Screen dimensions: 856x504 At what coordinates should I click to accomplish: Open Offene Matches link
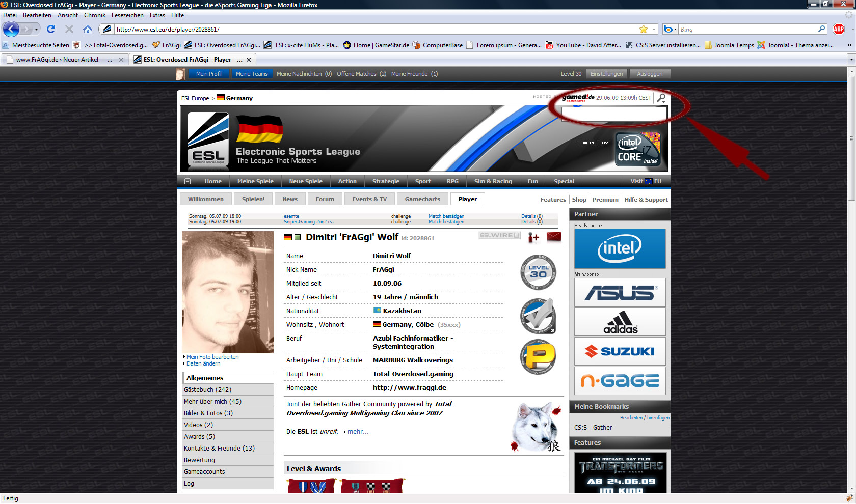point(361,74)
